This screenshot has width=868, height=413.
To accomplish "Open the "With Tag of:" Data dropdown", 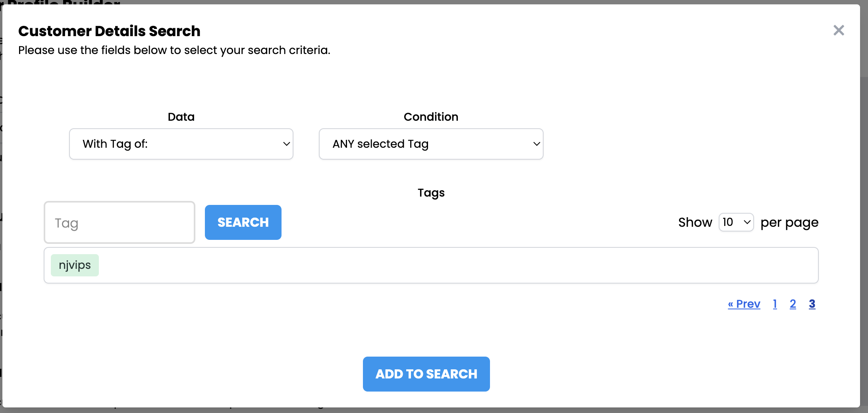I will tap(181, 144).
